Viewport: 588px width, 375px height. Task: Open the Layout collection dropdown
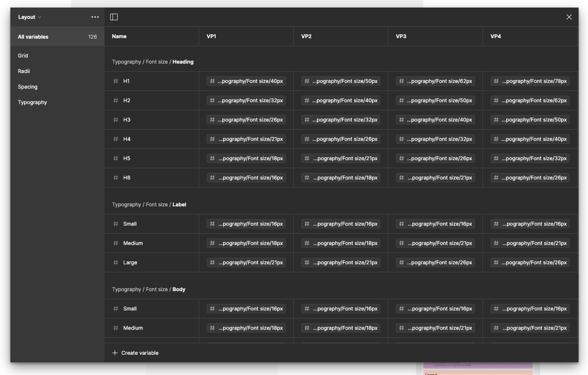pos(29,17)
